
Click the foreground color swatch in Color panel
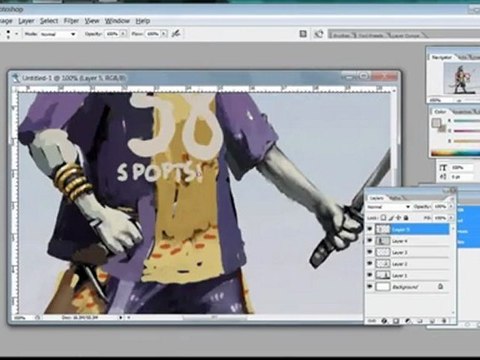click(x=436, y=123)
